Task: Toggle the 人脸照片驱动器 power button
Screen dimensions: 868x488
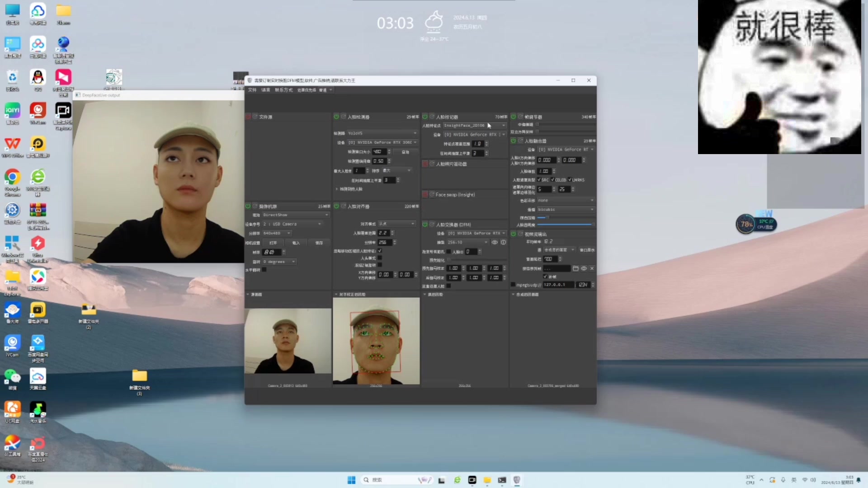Action: click(425, 164)
